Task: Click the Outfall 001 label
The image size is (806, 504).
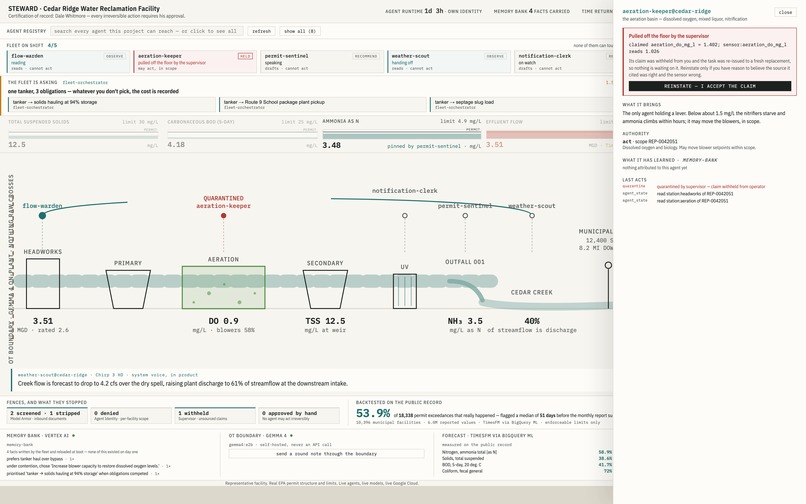Action: (x=465, y=262)
